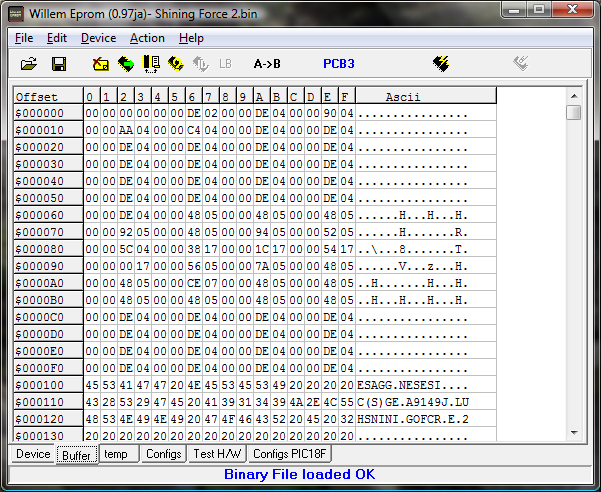Select the Buffer tab
This screenshot has height=492, width=601.
pyautogui.click(x=76, y=455)
